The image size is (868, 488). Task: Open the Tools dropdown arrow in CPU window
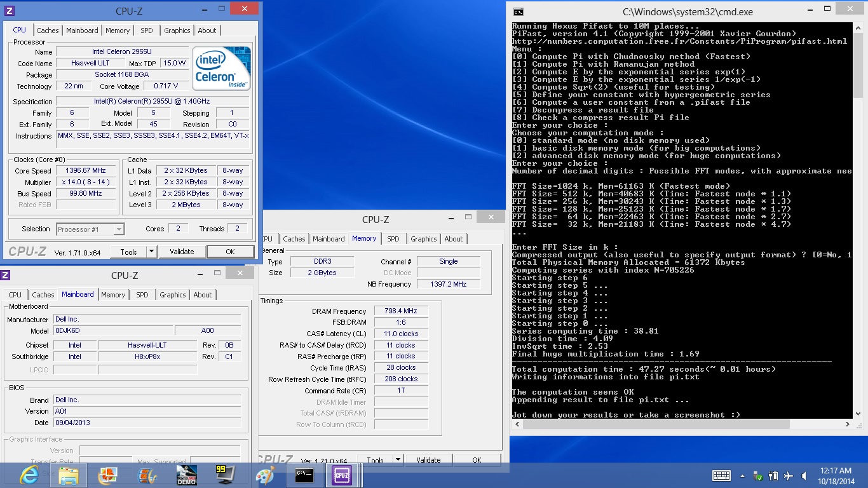151,252
